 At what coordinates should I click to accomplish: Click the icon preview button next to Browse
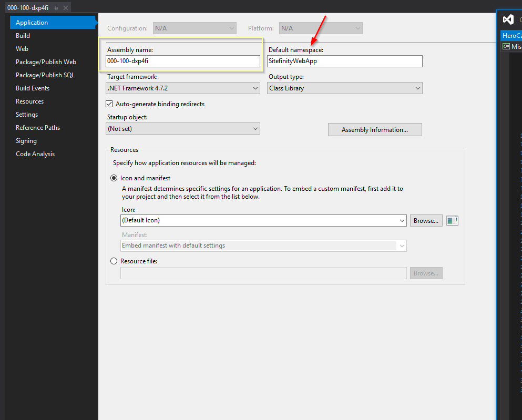(452, 220)
